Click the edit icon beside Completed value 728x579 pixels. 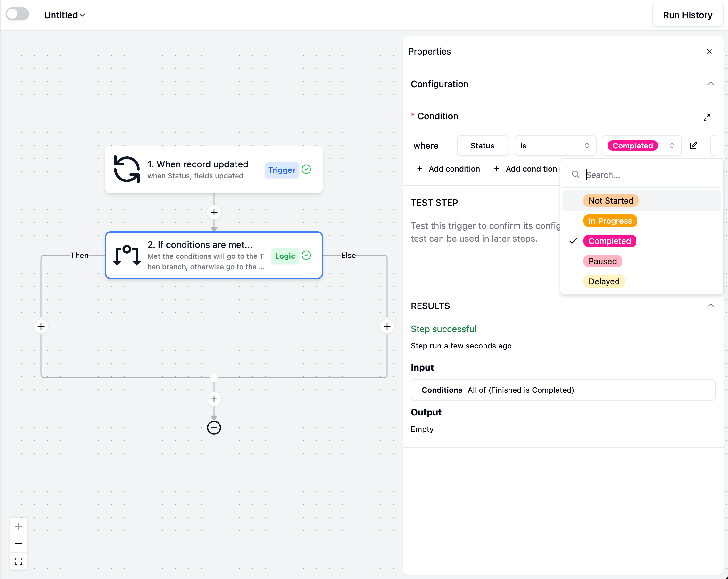click(x=693, y=146)
